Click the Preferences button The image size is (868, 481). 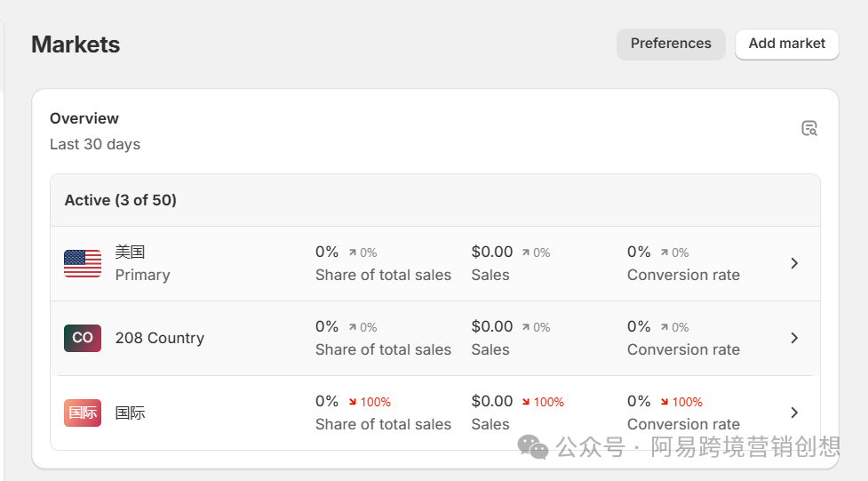coord(671,44)
